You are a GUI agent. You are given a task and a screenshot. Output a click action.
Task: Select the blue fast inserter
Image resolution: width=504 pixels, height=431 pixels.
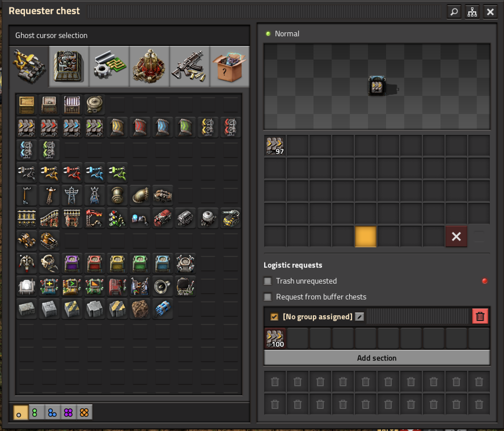tap(95, 173)
